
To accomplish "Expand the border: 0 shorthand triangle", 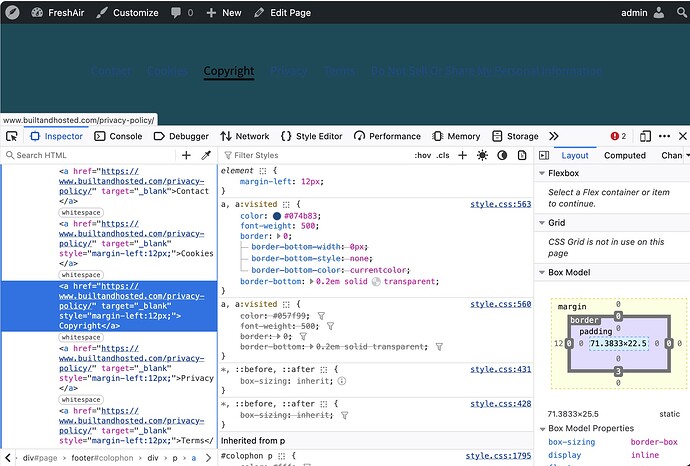I will [x=279, y=236].
